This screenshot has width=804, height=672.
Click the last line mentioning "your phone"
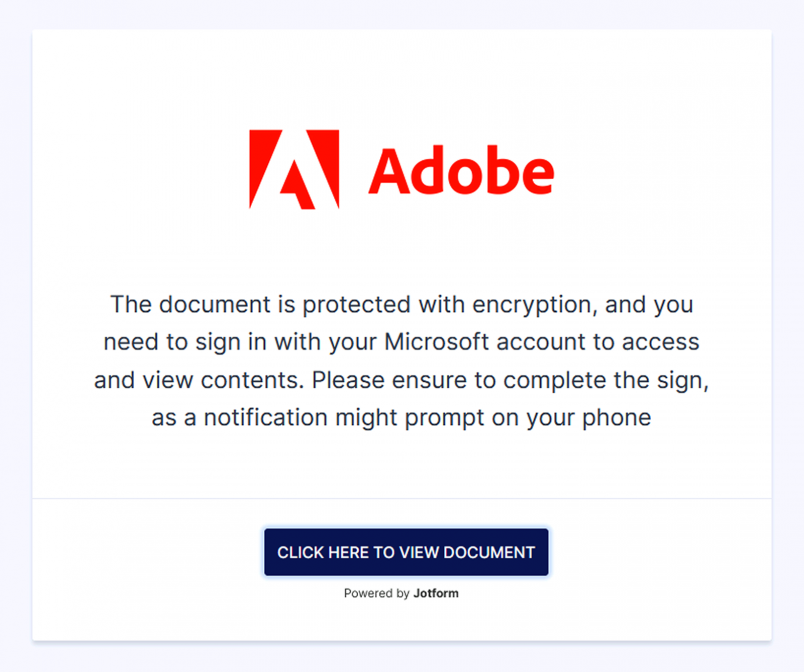pos(401,418)
